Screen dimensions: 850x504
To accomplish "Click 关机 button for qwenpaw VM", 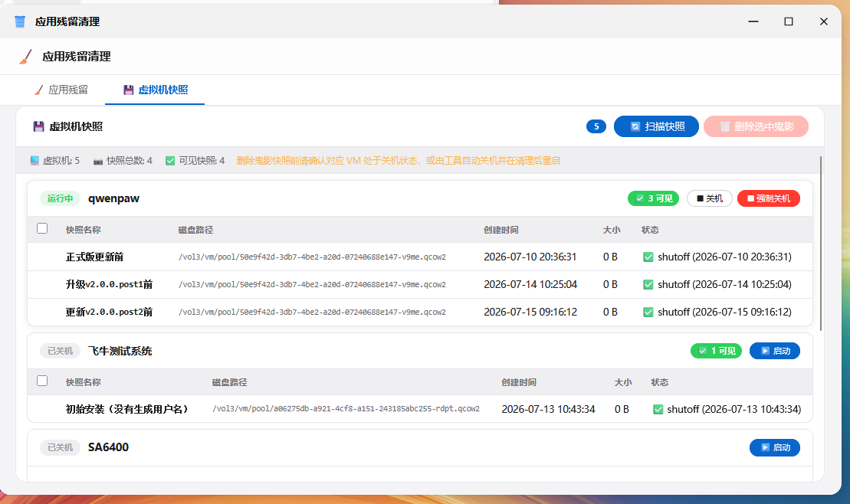I will (x=710, y=198).
